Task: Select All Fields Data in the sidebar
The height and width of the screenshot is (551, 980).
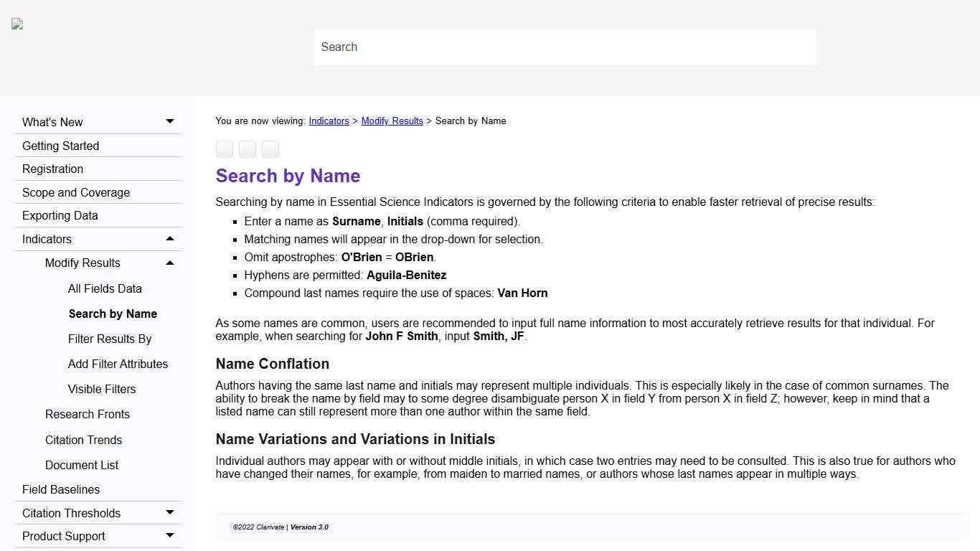Action: point(105,288)
